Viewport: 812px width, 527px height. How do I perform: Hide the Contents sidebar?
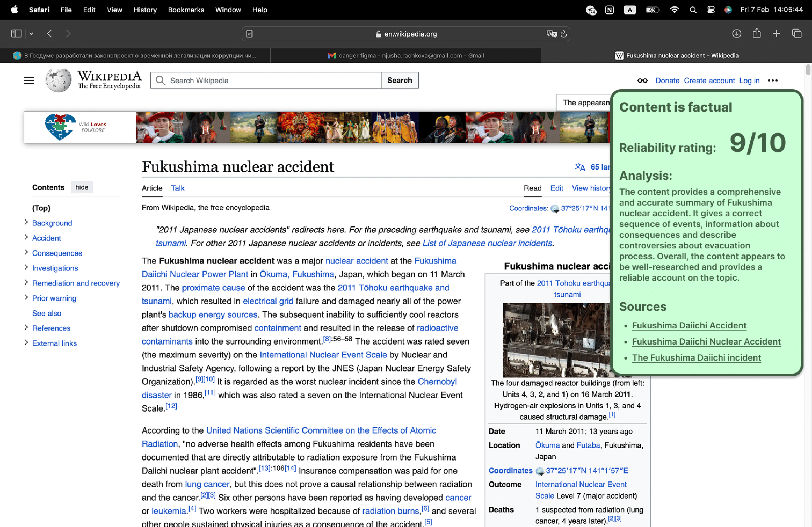tap(82, 187)
